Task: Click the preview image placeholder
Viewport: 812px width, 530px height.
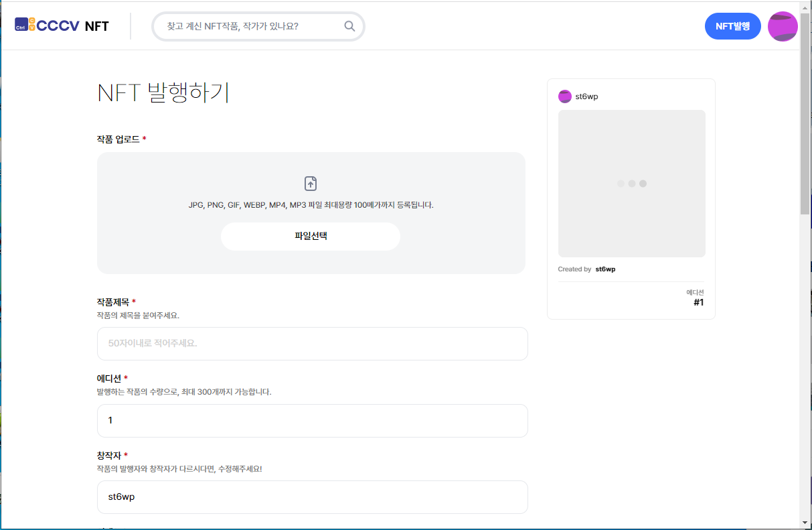Action: (632, 184)
